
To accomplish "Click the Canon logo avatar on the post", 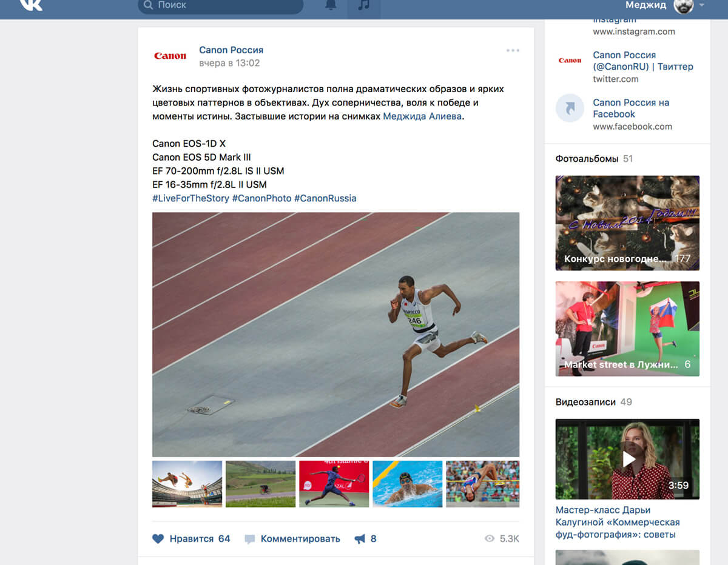I will (170, 56).
